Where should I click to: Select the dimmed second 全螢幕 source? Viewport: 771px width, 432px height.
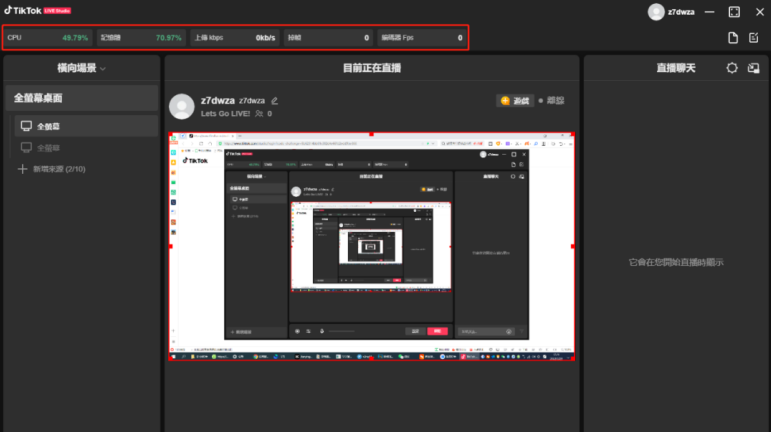pos(86,147)
